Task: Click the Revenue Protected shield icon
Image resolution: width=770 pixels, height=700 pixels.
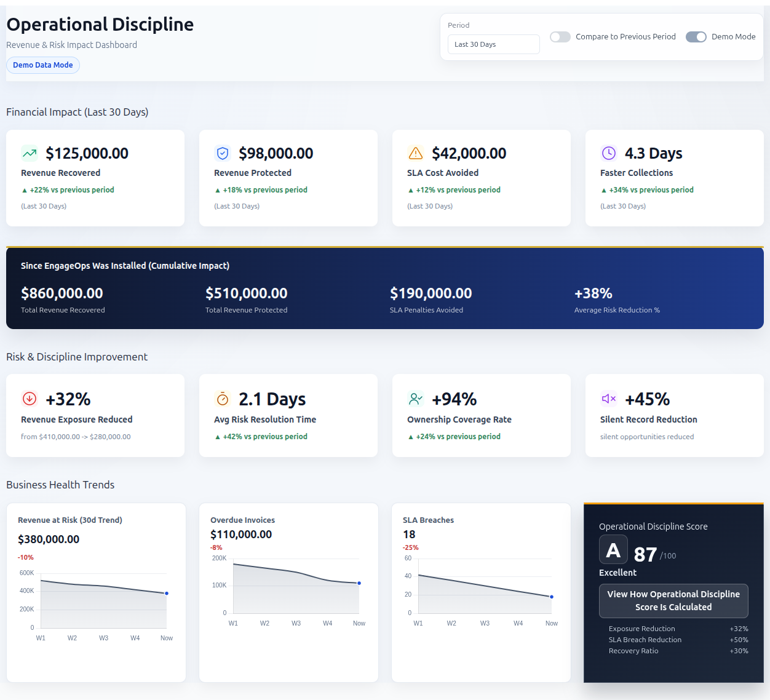Action: (x=223, y=153)
